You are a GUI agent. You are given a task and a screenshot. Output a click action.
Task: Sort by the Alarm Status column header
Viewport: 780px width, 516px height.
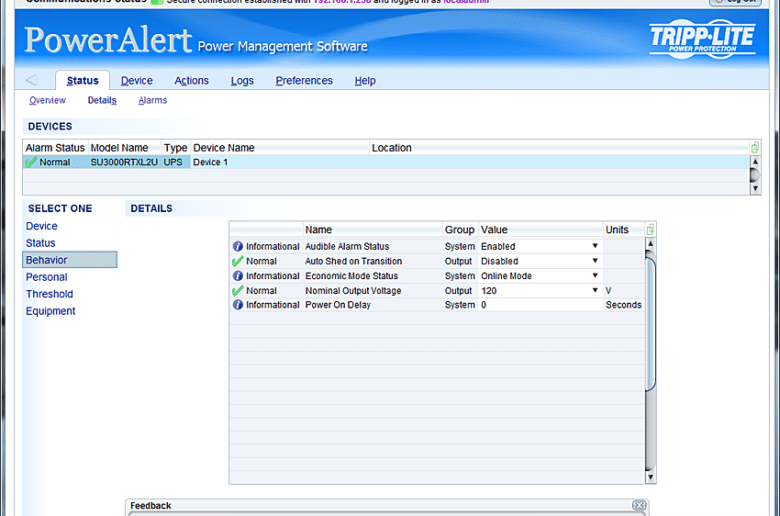click(55, 148)
